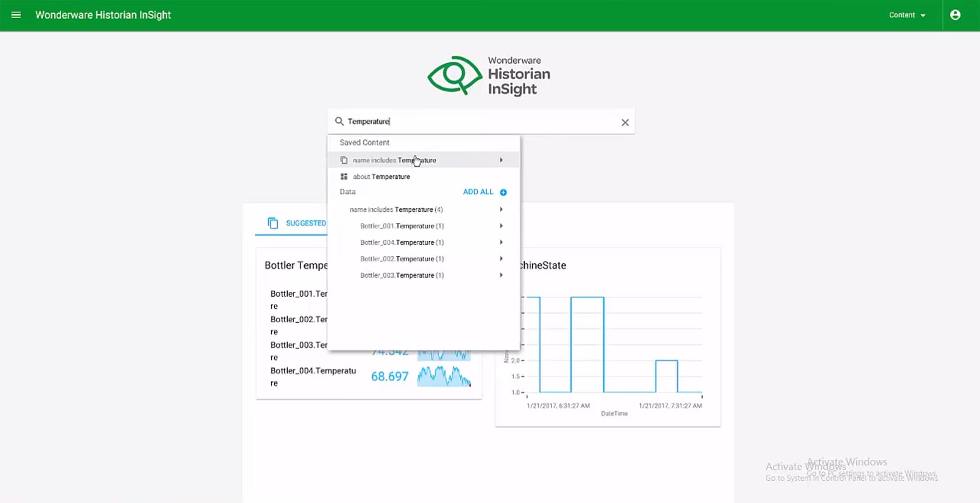Click Bottler_004 sparkline trend thumbnail
This screenshot has height=503, width=980.
[444, 377]
